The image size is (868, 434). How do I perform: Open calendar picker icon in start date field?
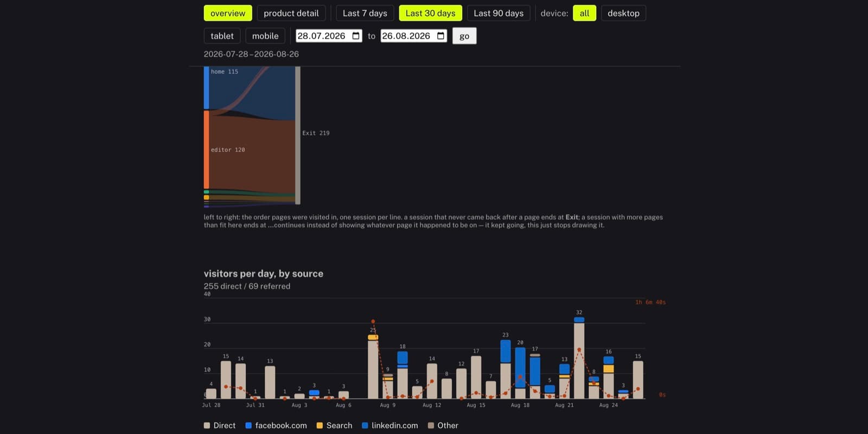click(x=356, y=36)
